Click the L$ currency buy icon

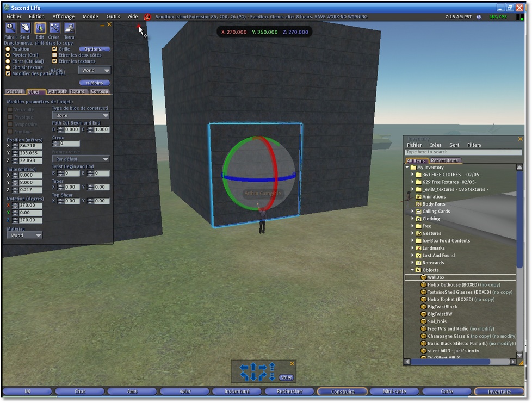pos(479,17)
